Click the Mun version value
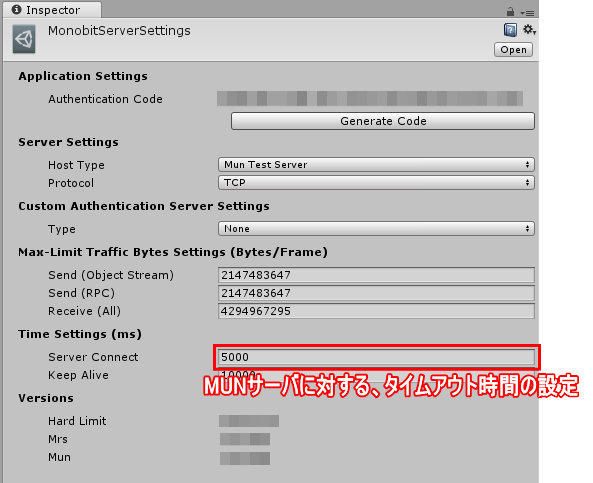This screenshot has height=483, width=593. click(245, 458)
